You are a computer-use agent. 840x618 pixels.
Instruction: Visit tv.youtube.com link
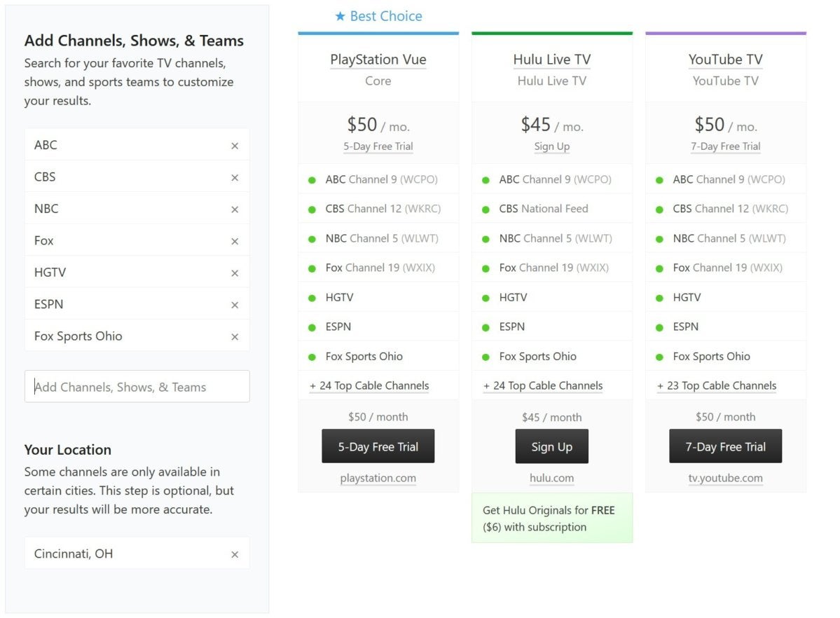725,478
